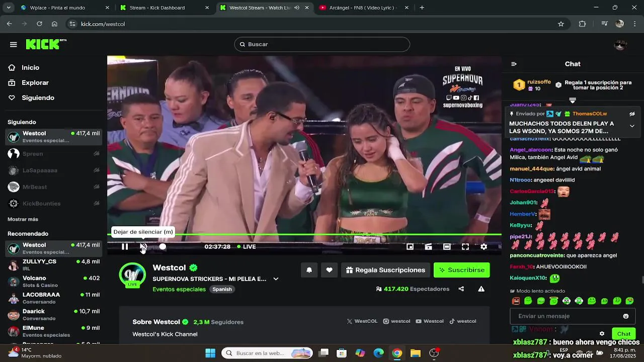Unmute the stream with the speaker icon
The height and width of the screenshot is (362, 644).
(144, 246)
